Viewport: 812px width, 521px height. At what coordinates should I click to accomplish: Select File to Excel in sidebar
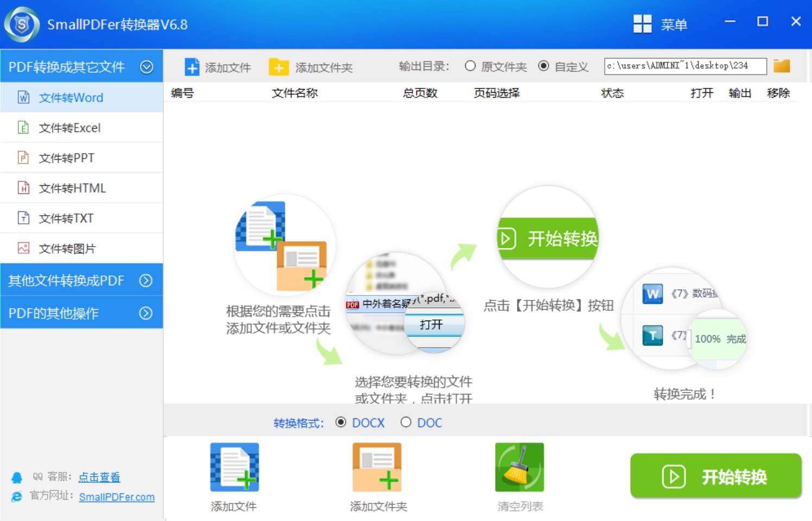click(x=69, y=128)
